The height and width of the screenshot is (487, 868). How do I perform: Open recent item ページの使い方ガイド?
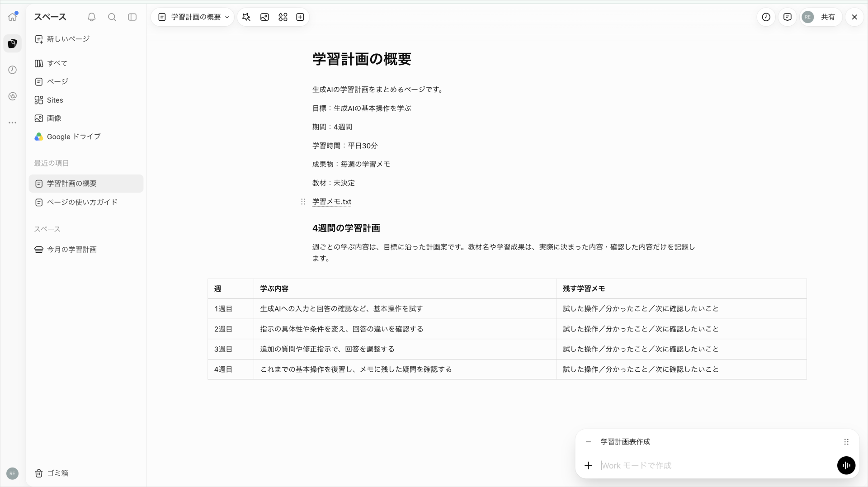(x=86, y=202)
